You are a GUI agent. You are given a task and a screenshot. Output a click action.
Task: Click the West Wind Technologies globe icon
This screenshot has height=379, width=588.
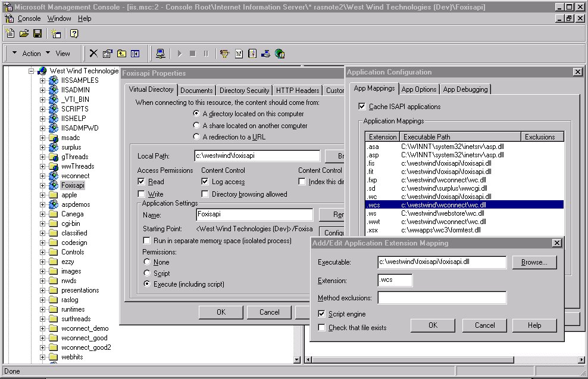(42, 71)
